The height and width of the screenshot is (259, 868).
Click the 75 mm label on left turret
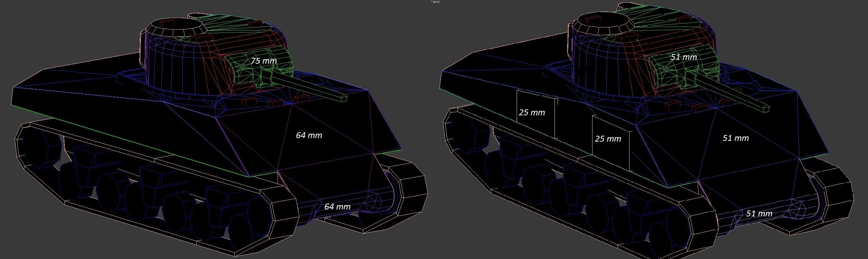pyautogui.click(x=264, y=61)
